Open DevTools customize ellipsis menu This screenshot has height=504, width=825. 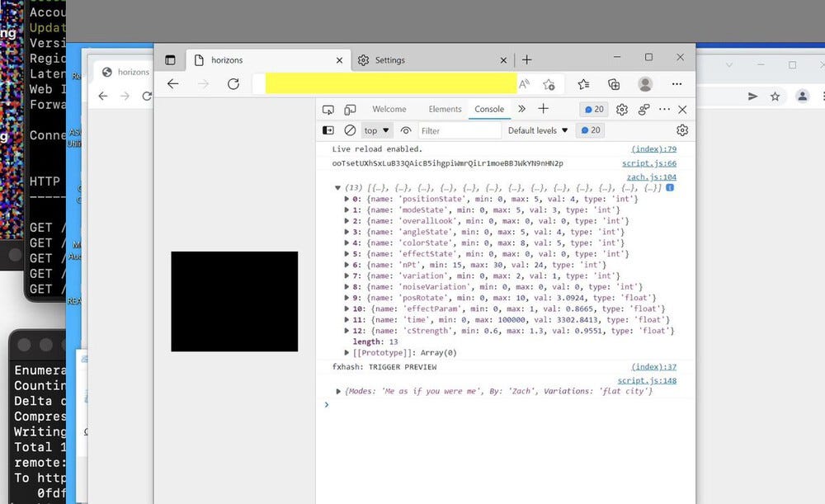click(664, 110)
